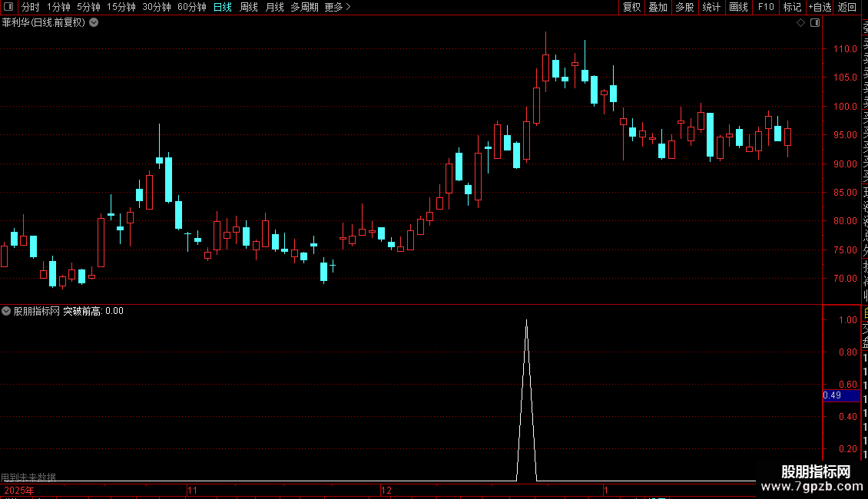Open the 多股 multi-stock view
This screenshot has height=499, width=868.
[x=684, y=7]
